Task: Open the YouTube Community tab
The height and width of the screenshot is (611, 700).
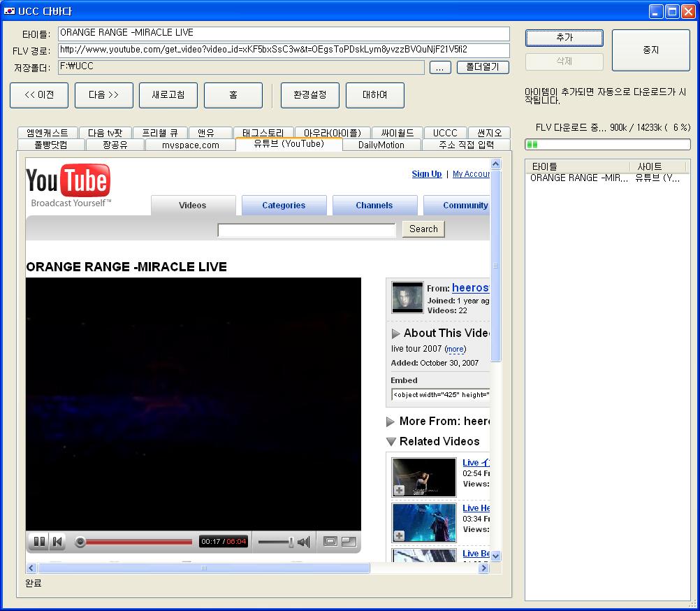Action: click(457, 206)
